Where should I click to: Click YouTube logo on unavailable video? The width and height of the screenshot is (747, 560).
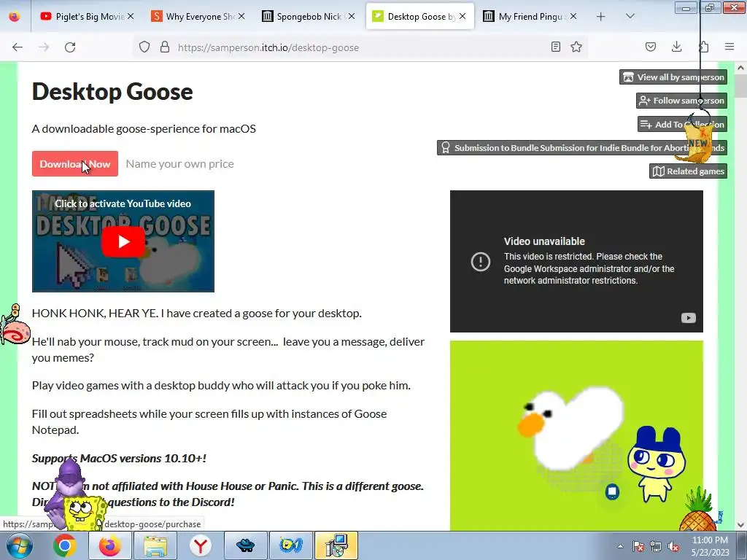point(689,318)
